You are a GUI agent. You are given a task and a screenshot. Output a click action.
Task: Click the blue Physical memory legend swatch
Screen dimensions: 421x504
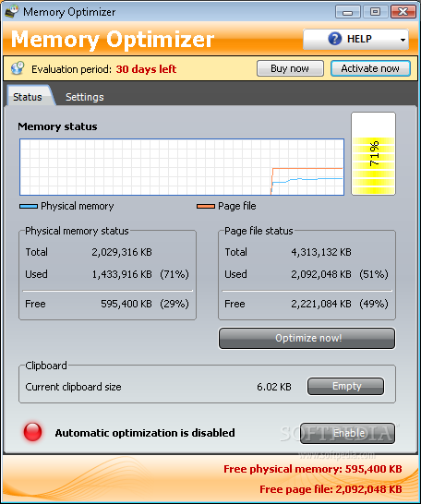click(29, 207)
